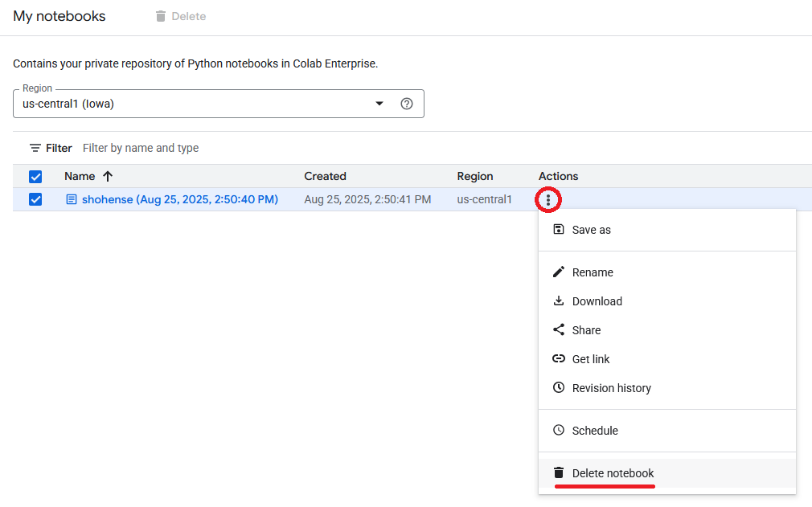812x507 pixels.
Task: Choose Save as from the actions menu
Action: 591,230
